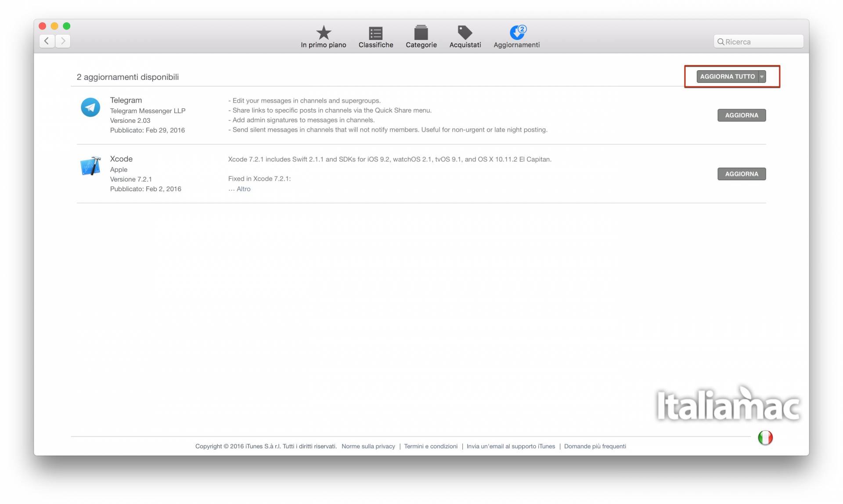Close the App Store window

point(43,26)
